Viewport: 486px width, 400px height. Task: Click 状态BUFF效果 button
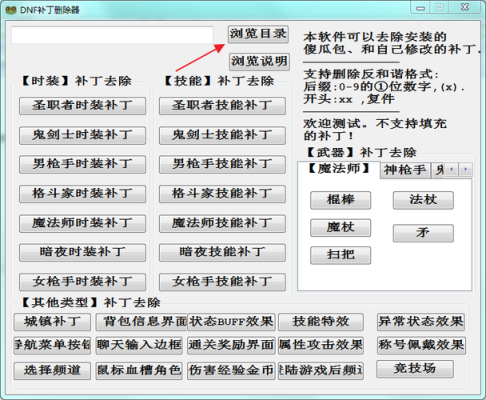click(x=231, y=322)
